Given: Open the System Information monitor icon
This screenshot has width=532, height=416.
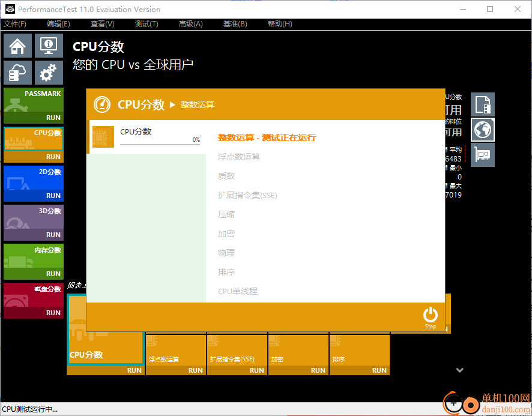Looking at the screenshot, I should click(x=49, y=46).
